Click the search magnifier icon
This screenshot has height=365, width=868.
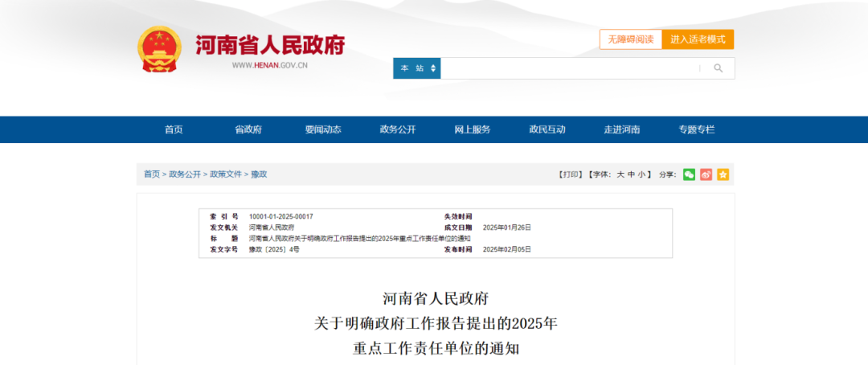pyautogui.click(x=718, y=68)
